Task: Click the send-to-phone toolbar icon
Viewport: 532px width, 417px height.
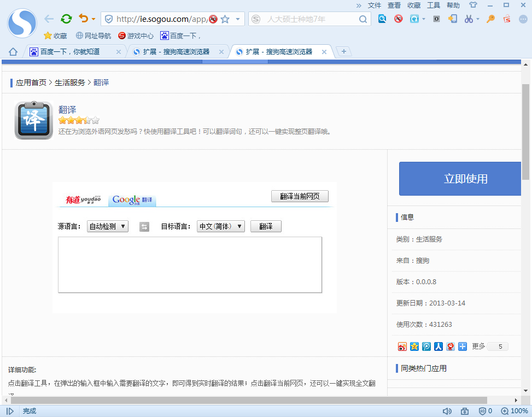Action: pos(452,19)
